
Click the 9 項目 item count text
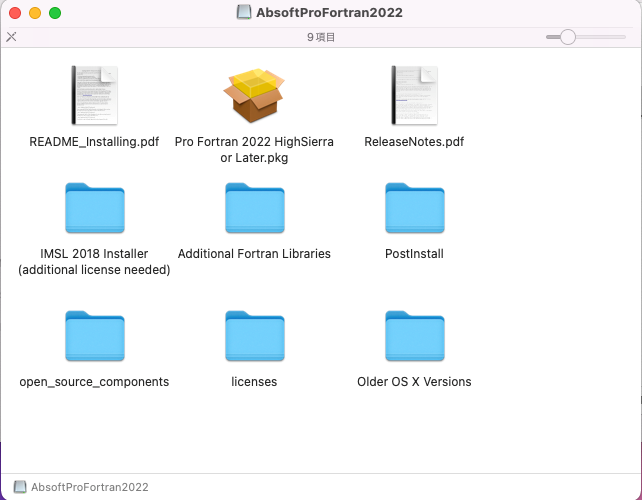coord(321,37)
